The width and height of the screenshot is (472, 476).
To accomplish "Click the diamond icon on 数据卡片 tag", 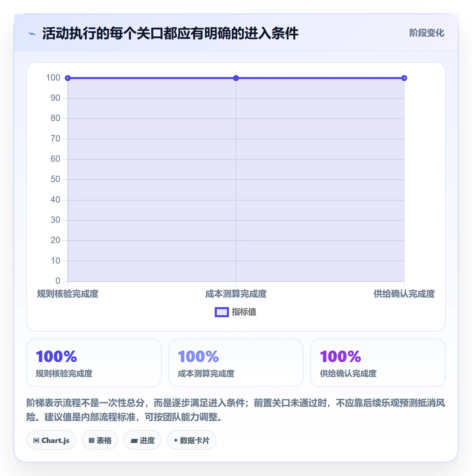I will tap(176, 440).
